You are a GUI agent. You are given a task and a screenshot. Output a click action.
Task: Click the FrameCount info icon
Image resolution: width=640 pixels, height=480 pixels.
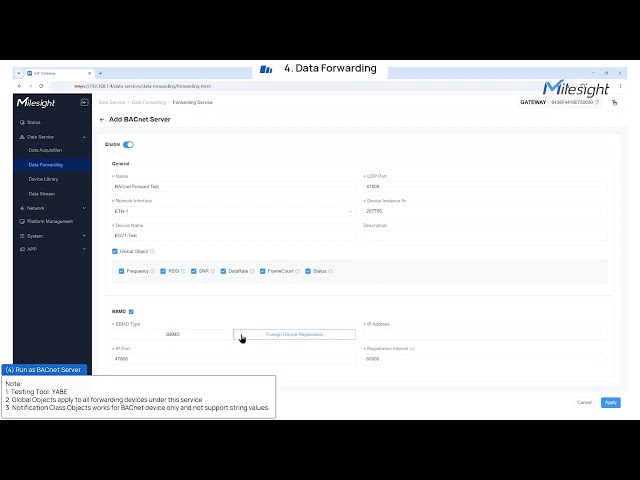298,271
